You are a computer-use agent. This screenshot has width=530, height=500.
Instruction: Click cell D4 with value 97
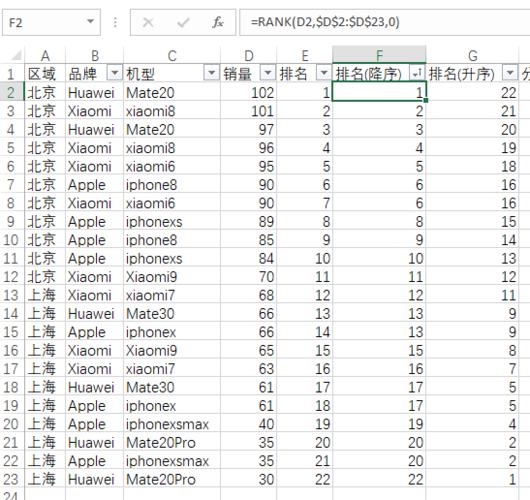point(248,129)
